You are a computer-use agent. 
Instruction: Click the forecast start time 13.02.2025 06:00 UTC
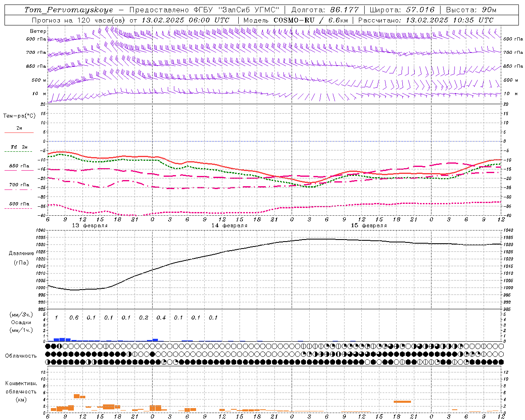coord(185,20)
